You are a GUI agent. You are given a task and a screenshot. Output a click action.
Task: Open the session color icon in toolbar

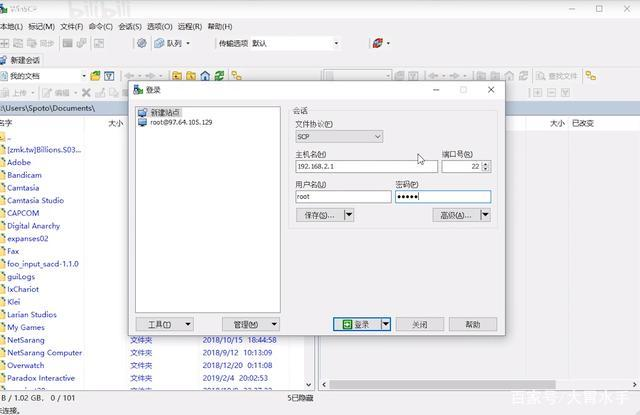(x=378, y=43)
